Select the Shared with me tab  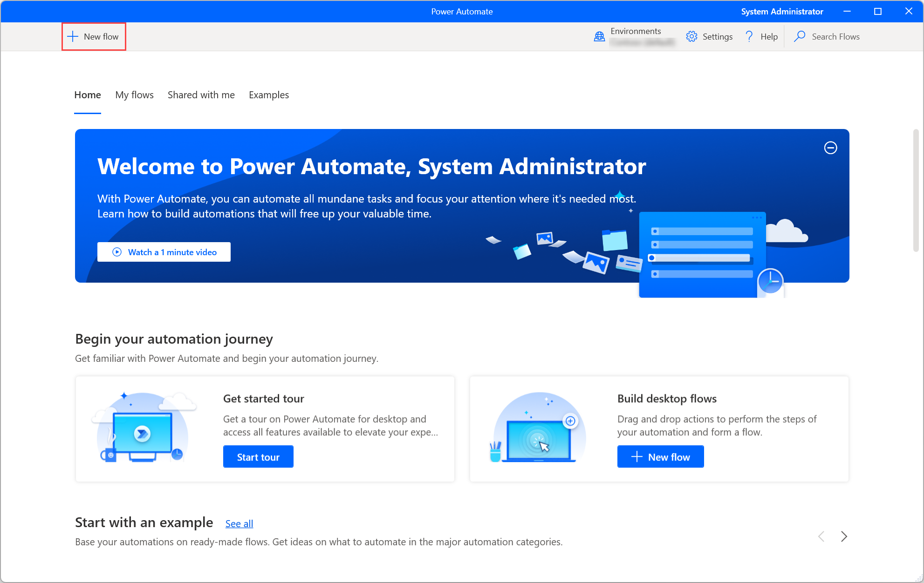(201, 94)
